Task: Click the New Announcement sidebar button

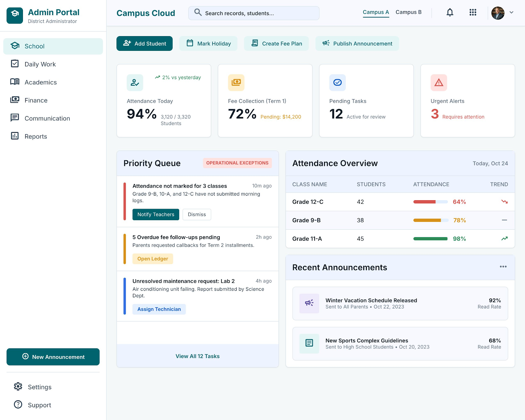Action: pos(53,357)
